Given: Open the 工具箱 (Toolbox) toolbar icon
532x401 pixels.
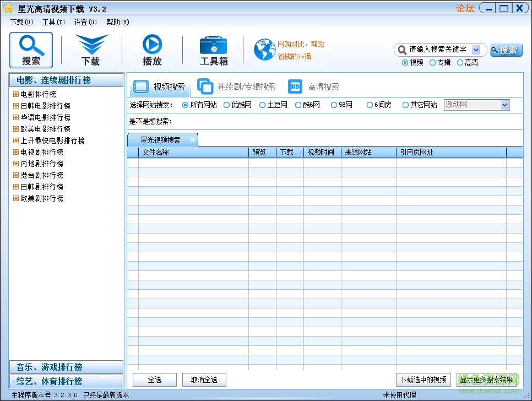Looking at the screenshot, I should point(214,50).
